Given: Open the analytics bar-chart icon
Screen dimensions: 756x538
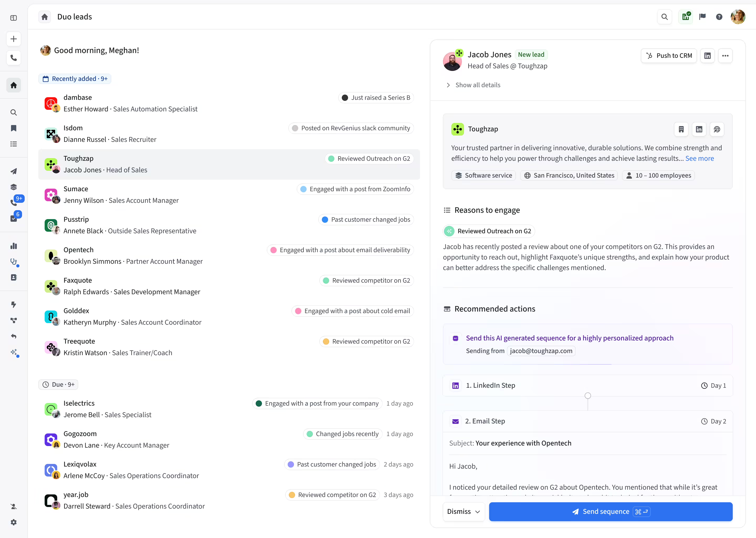Looking at the screenshot, I should [x=14, y=245].
